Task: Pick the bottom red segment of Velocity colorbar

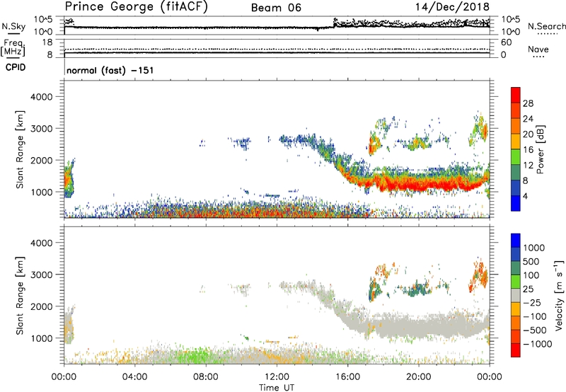Action: [516, 350]
